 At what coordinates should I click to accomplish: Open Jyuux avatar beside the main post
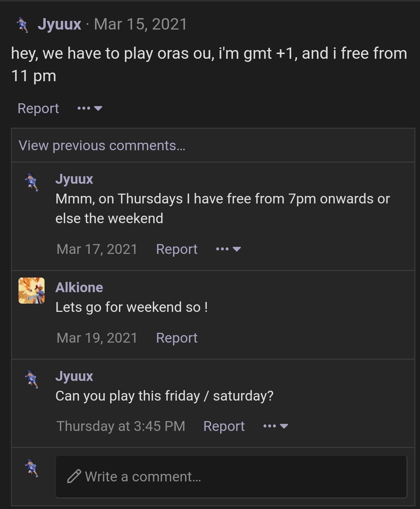pos(23,25)
